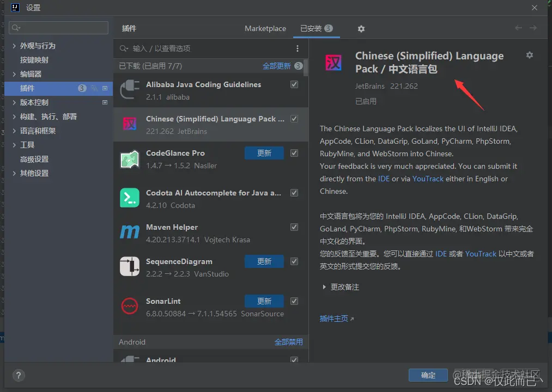Viewport: 552px width, 392px height.
Task: Switch to the 已安装 tab
Action: (x=316, y=28)
